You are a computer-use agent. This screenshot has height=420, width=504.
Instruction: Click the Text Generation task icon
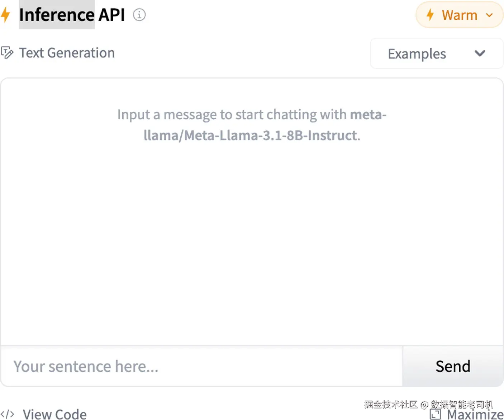coord(7,53)
